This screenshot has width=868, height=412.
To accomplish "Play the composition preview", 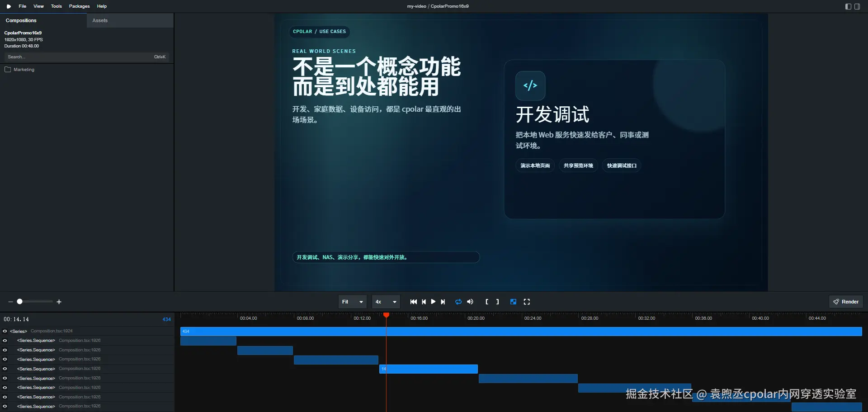I will tap(433, 302).
